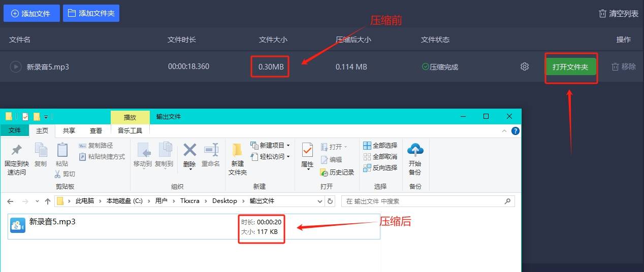Open output folder with 打开文件夹
The width and height of the screenshot is (644, 272).
coord(570,66)
